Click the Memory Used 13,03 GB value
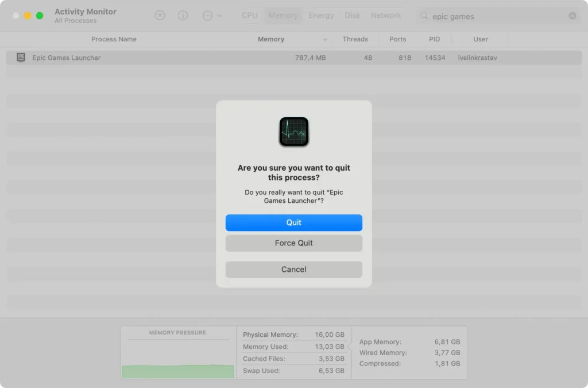This screenshot has width=588, height=388. (329, 347)
